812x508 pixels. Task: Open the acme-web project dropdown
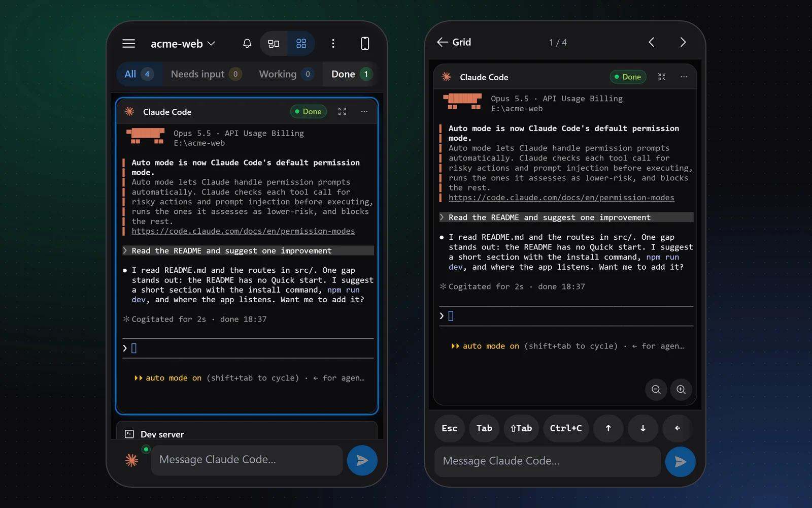183,44
